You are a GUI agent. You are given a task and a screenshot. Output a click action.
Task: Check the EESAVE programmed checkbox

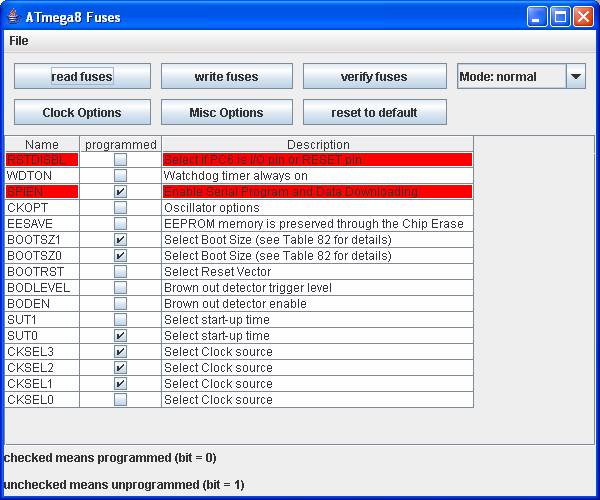pyautogui.click(x=120, y=223)
